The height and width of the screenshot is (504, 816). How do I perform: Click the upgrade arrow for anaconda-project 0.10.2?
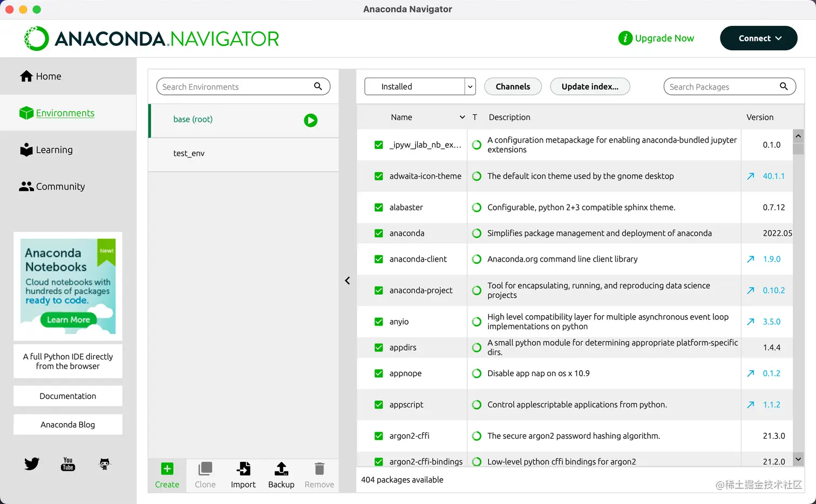tap(751, 291)
